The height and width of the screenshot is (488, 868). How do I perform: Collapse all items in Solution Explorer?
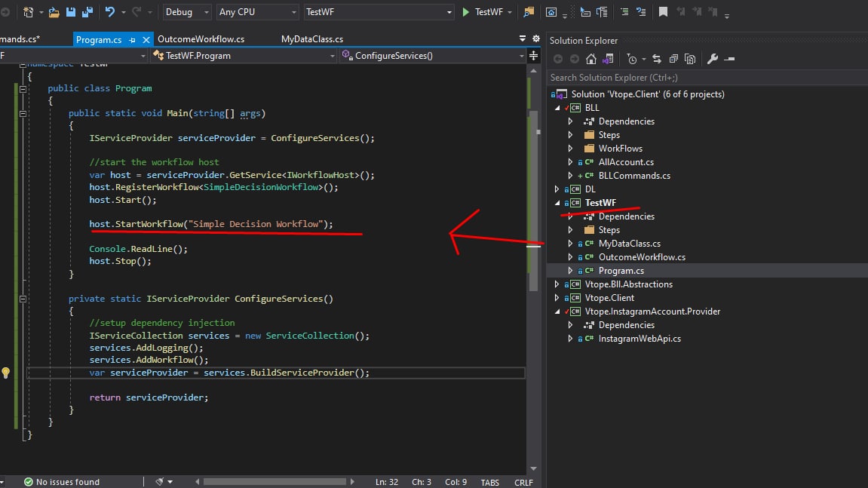[x=673, y=59]
